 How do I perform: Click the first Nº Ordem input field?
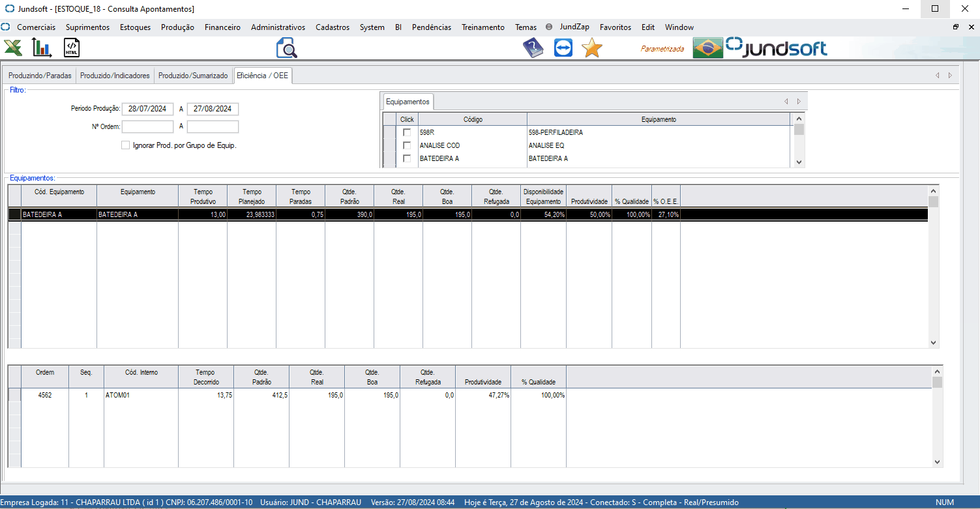147,126
